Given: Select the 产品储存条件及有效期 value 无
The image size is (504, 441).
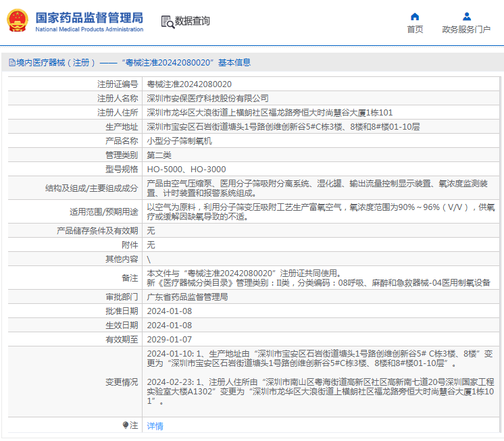Looking at the screenshot, I should pyautogui.click(x=151, y=230).
